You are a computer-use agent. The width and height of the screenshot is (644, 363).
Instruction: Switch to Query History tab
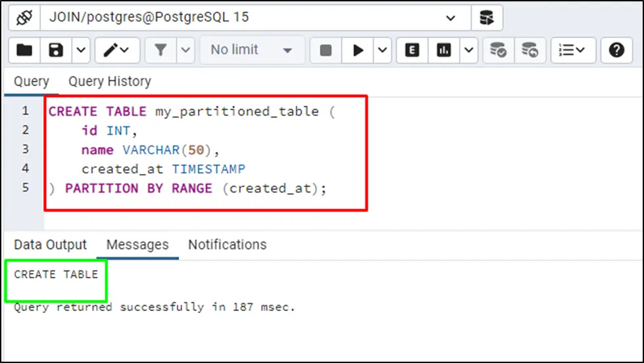(x=110, y=82)
